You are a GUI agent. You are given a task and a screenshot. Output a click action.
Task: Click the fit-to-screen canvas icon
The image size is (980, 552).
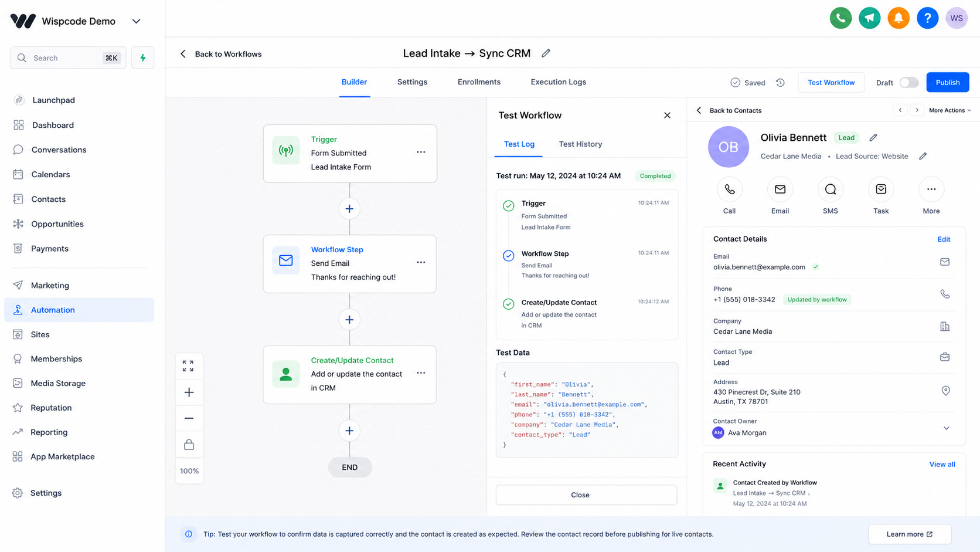click(x=188, y=366)
